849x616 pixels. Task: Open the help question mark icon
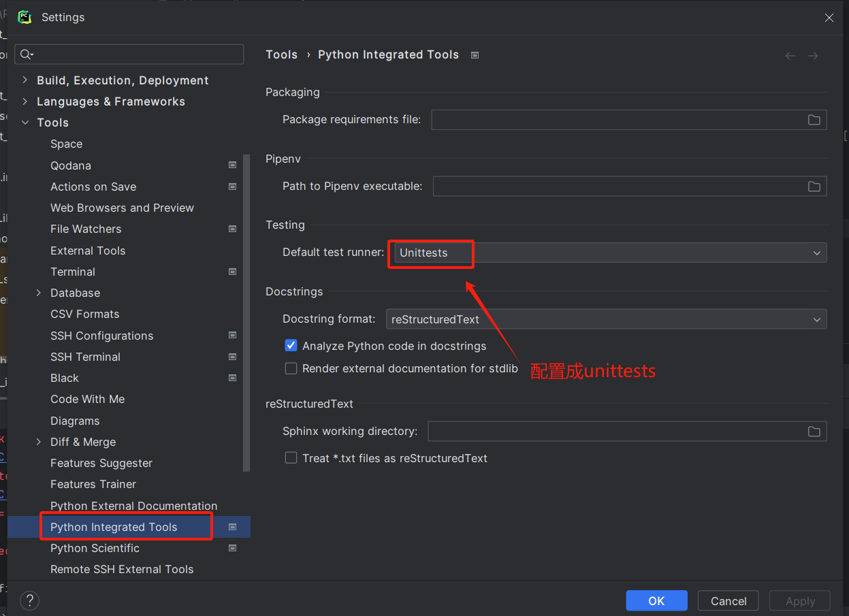click(30, 600)
